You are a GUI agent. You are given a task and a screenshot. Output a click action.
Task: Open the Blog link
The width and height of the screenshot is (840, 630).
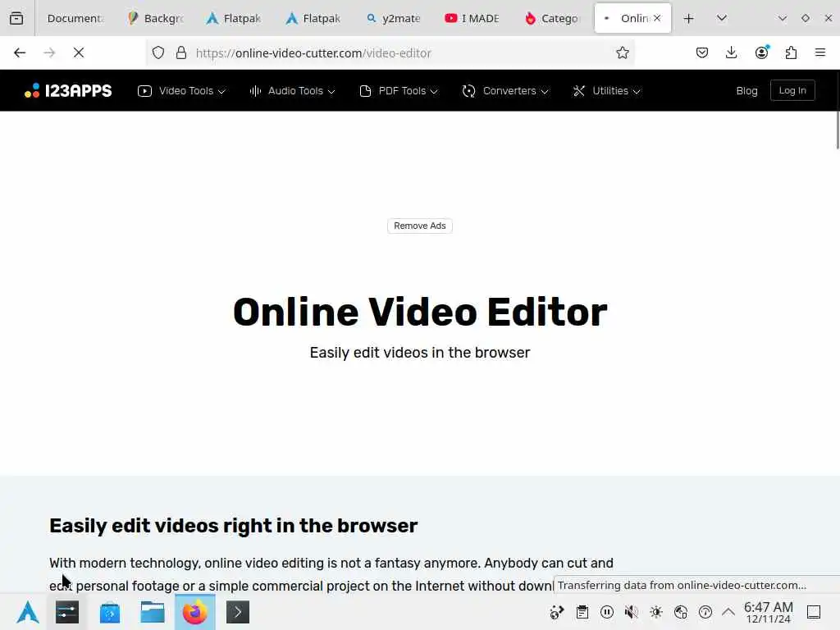(746, 90)
